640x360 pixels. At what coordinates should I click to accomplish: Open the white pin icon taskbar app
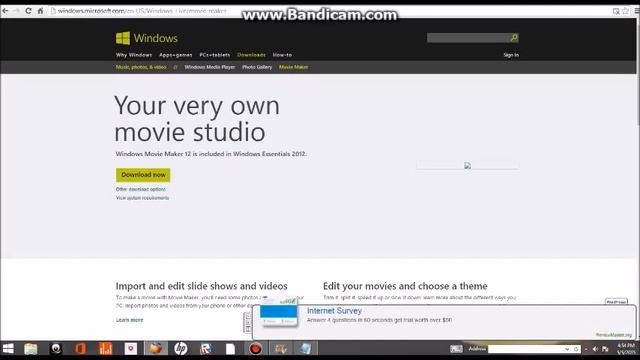[131, 349]
